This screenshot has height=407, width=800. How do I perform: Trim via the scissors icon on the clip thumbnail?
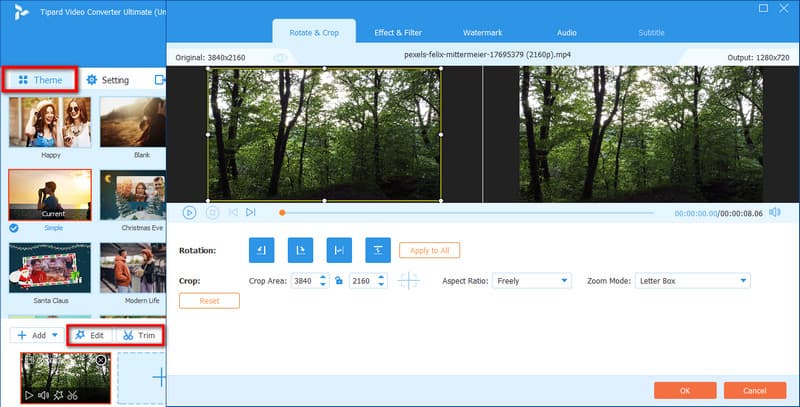pyautogui.click(x=72, y=395)
